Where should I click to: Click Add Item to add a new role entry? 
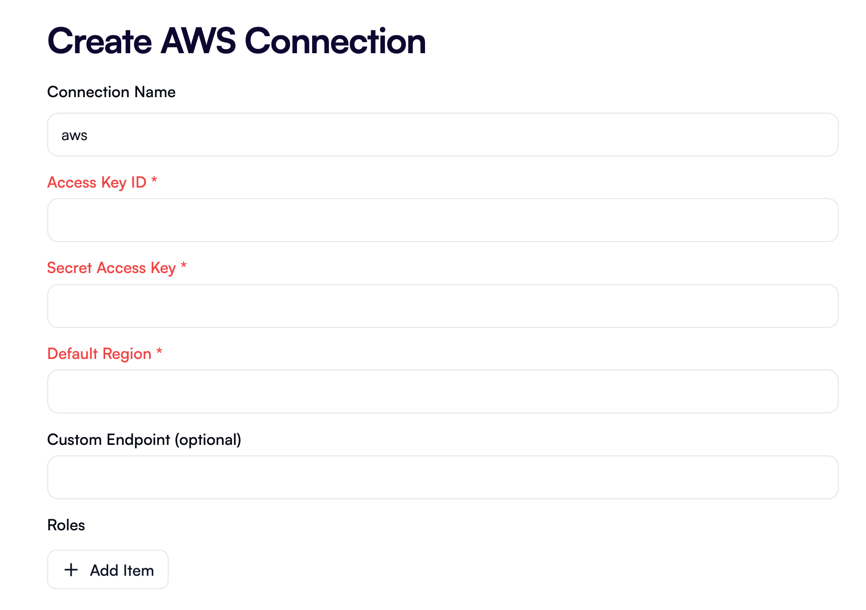(x=107, y=569)
